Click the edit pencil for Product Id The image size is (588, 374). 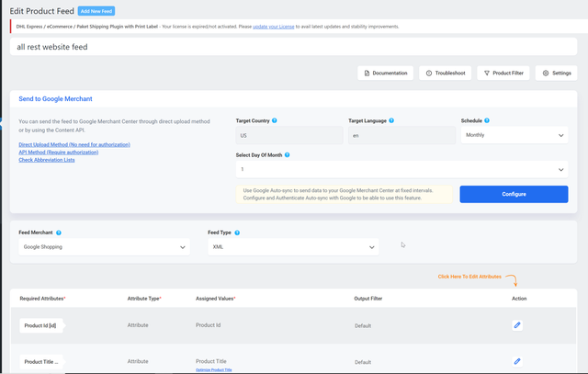pyautogui.click(x=517, y=325)
